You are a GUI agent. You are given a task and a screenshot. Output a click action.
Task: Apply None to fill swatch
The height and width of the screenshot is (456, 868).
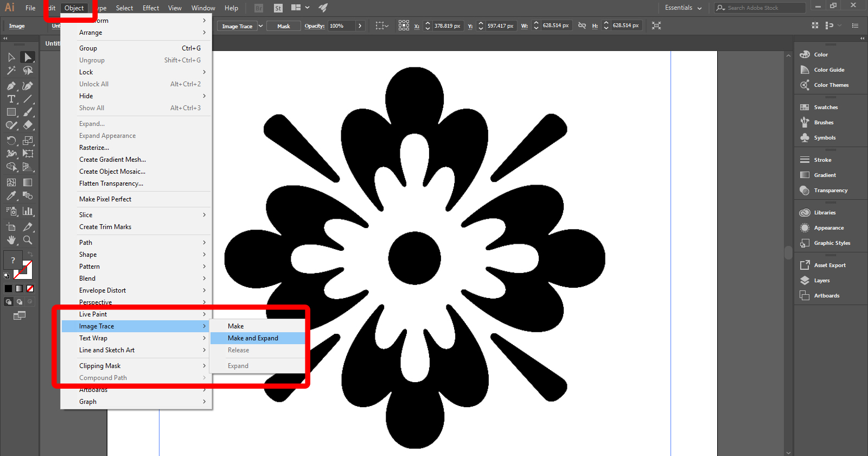click(x=30, y=288)
